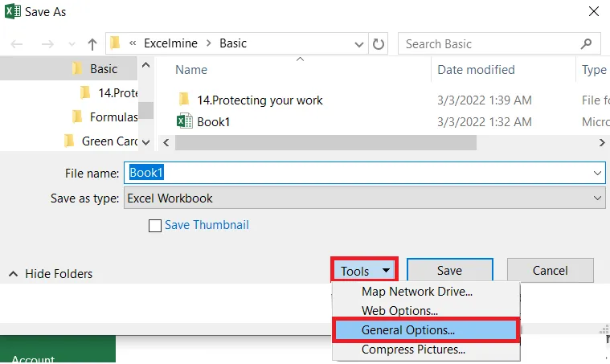The width and height of the screenshot is (610, 364).
Task: Click the Save Thumbnail label
Action: [207, 225]
